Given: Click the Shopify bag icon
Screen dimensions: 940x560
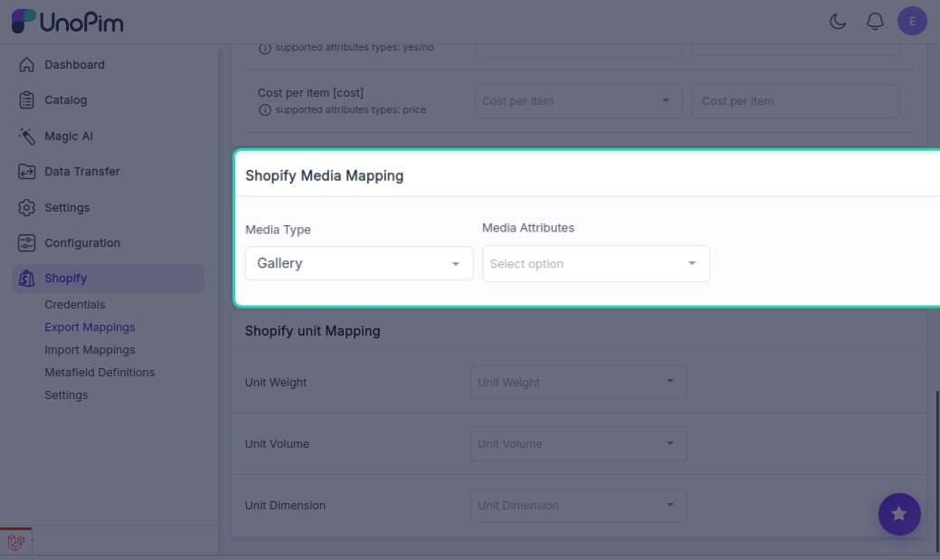Looking at the screenshot, I should click(x=26, y=279).
